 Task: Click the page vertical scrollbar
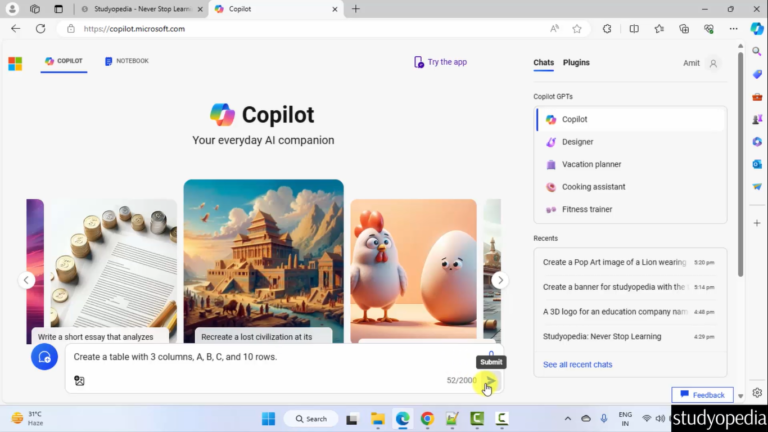pyautogui.click(x=741, y=167)
